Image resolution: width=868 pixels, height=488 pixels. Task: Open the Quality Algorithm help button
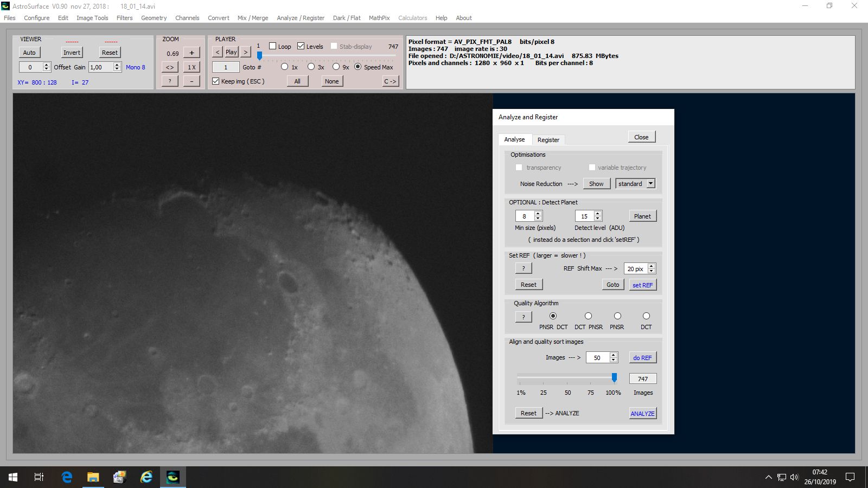pos(523,317)
